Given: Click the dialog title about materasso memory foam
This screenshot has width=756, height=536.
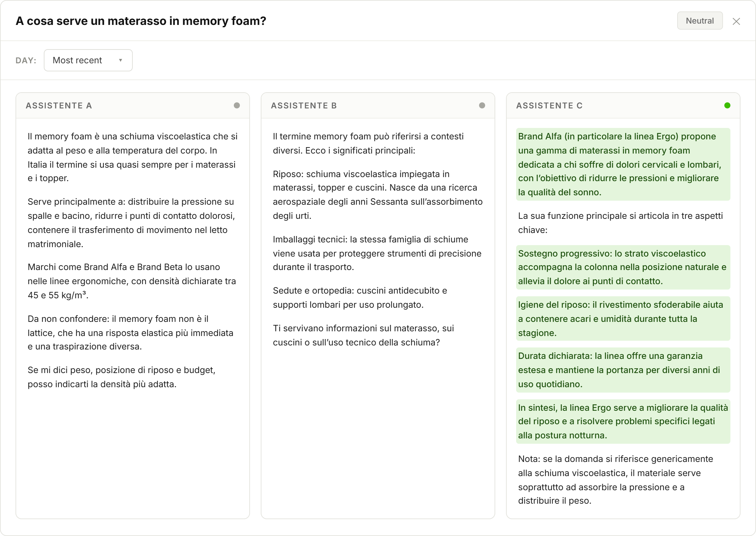Looking at the screenshot, I should (x=141, y=21).
